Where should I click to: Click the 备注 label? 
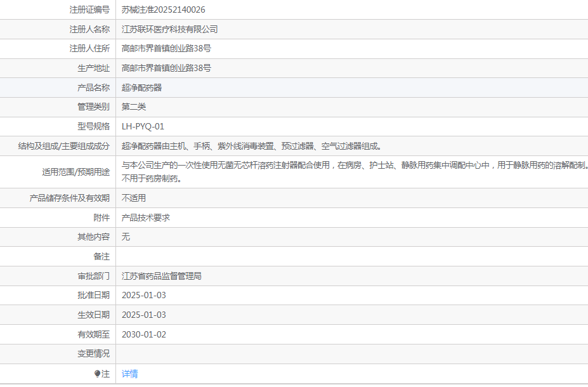tap(101, 256)
